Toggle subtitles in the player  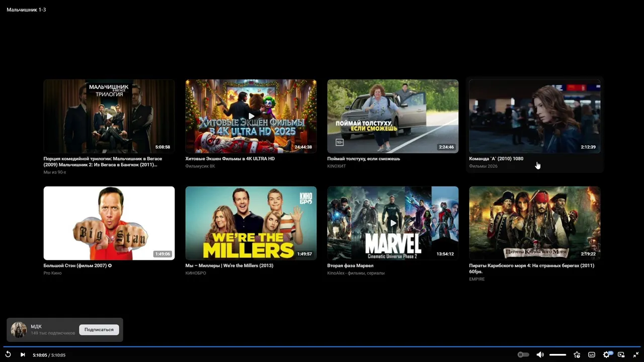point(592,354)
